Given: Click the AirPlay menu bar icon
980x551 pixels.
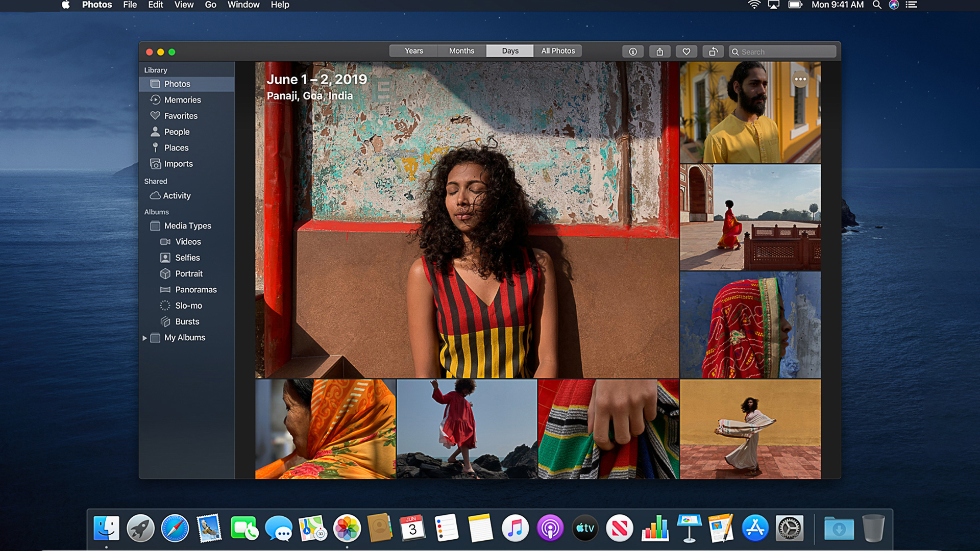Looking at the screenshot, I should tap(774, 5).
